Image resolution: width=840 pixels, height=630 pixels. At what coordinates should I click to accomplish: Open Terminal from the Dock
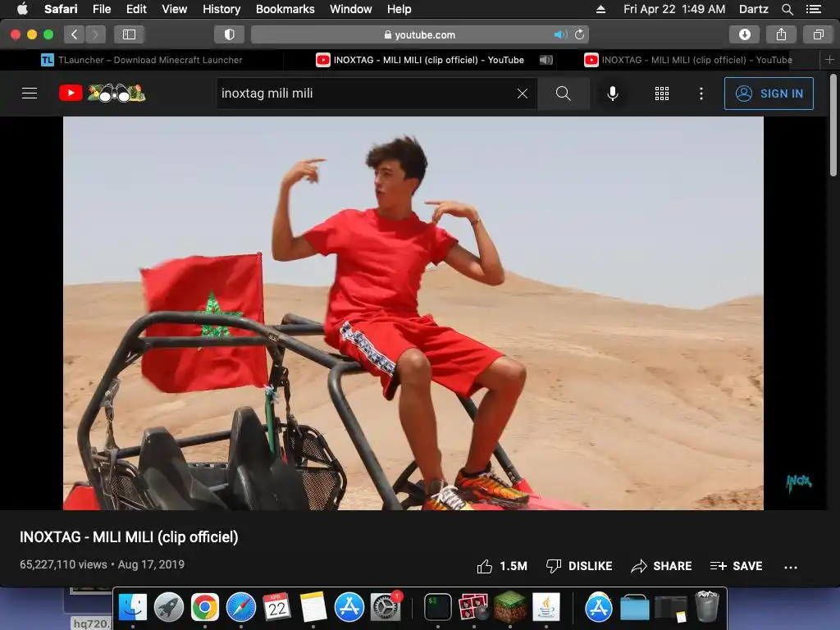(438, 607)
